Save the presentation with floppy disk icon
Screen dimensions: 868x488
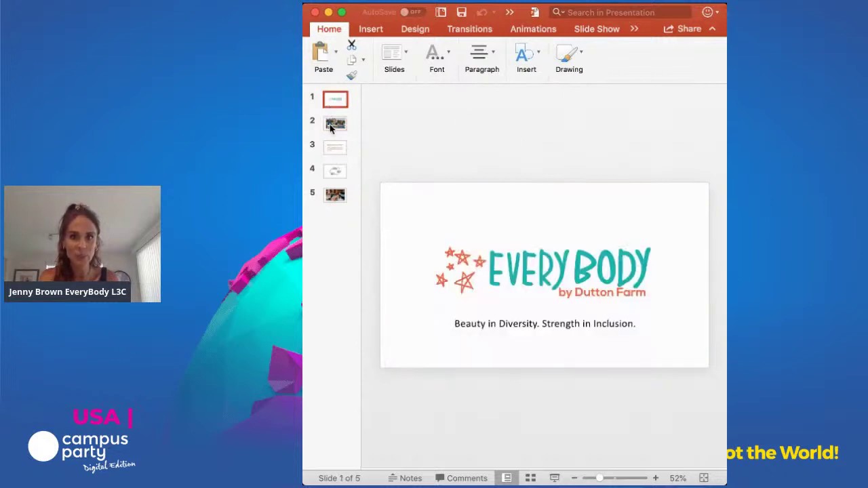coord(461,12)
